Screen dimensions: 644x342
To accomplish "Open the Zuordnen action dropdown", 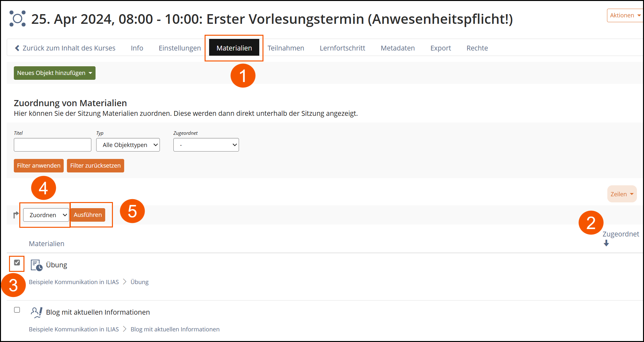I will coord(46,215).
